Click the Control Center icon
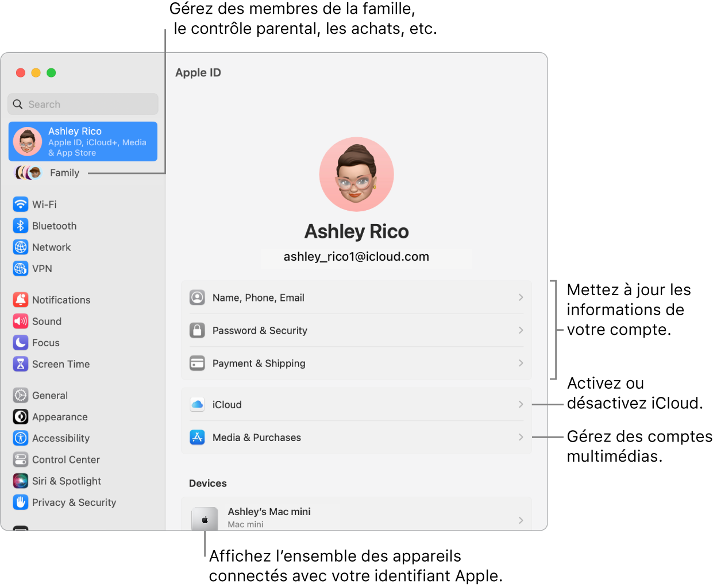 [21, 459]
